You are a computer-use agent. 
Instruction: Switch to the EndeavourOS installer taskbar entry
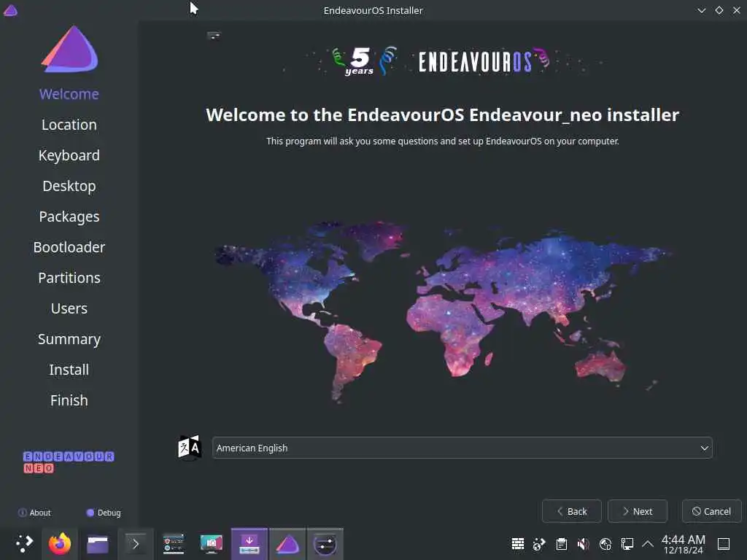click(287, 544)
